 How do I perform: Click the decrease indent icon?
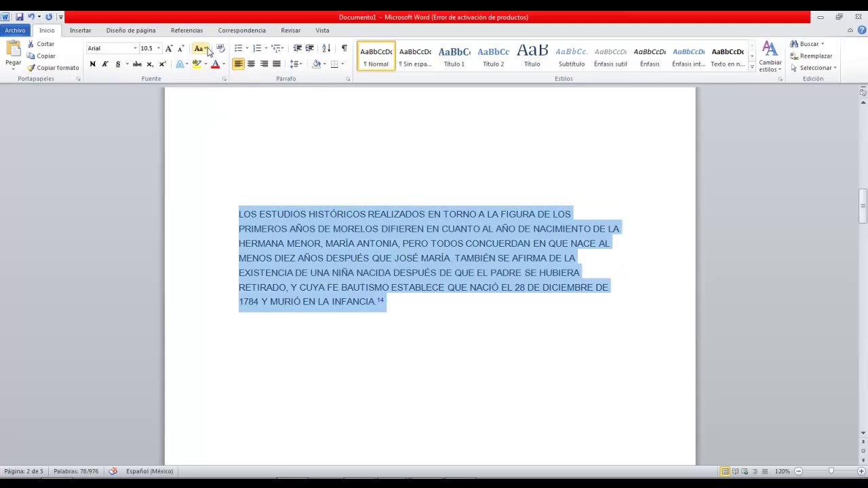[297, 48]
